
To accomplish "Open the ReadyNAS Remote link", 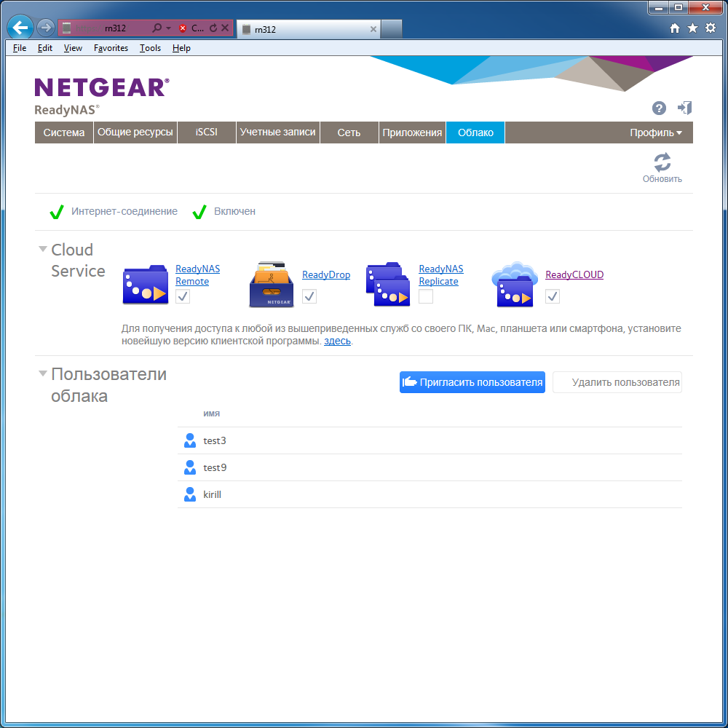I will click(198, 275).
